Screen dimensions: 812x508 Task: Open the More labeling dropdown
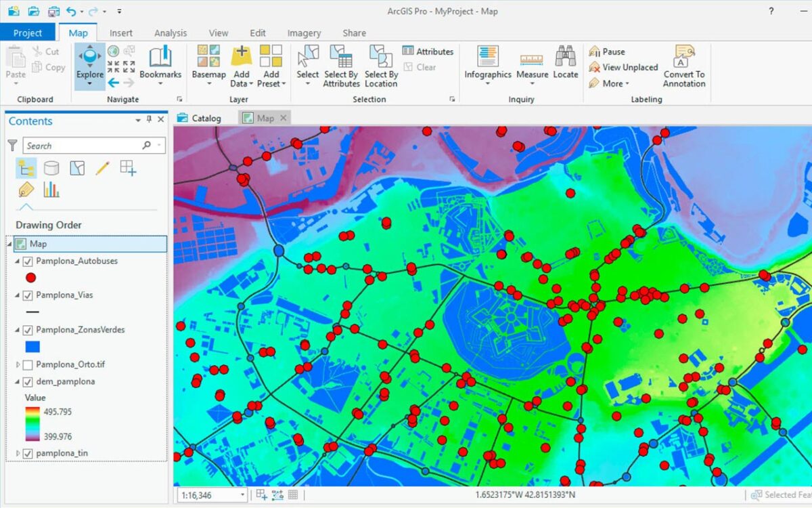pos(609,83)
